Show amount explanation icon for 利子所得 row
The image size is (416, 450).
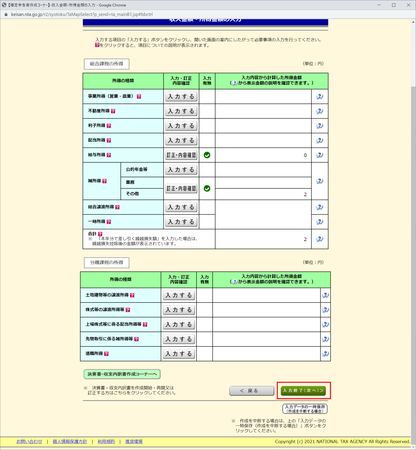point(320,126)
